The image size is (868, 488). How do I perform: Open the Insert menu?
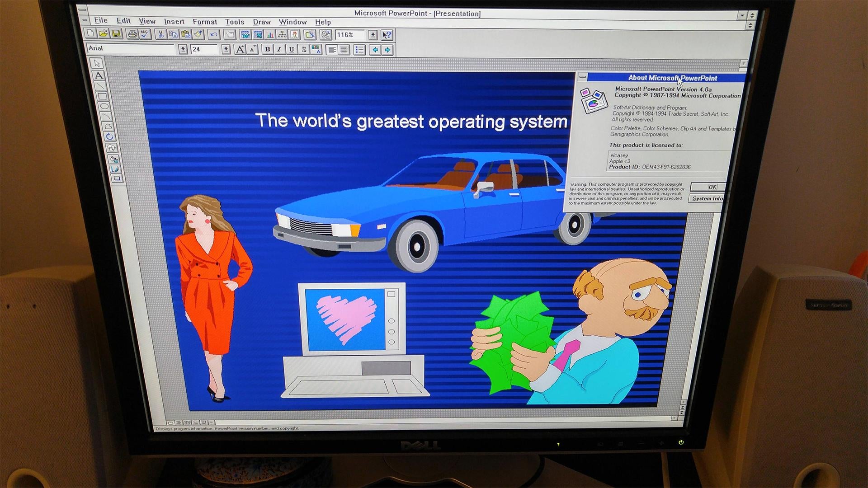(x=174, y=22)
